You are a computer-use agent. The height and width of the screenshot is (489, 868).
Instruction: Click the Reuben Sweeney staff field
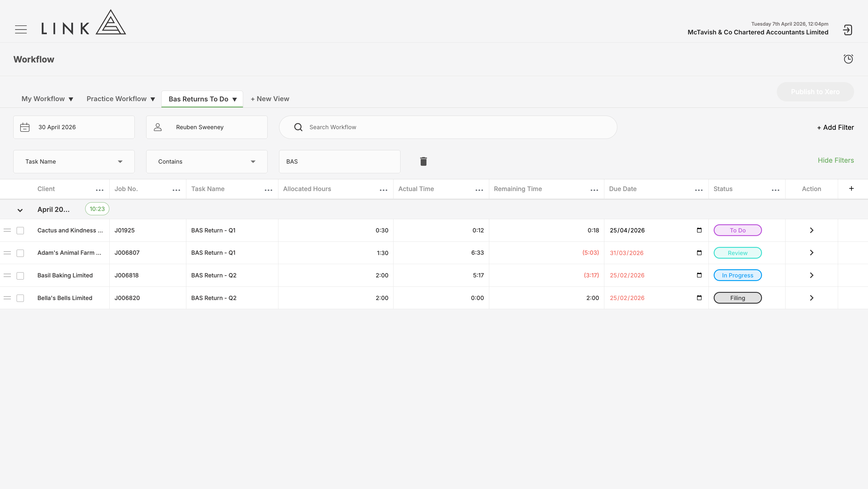pyautogui.click(x=207, y=127)
